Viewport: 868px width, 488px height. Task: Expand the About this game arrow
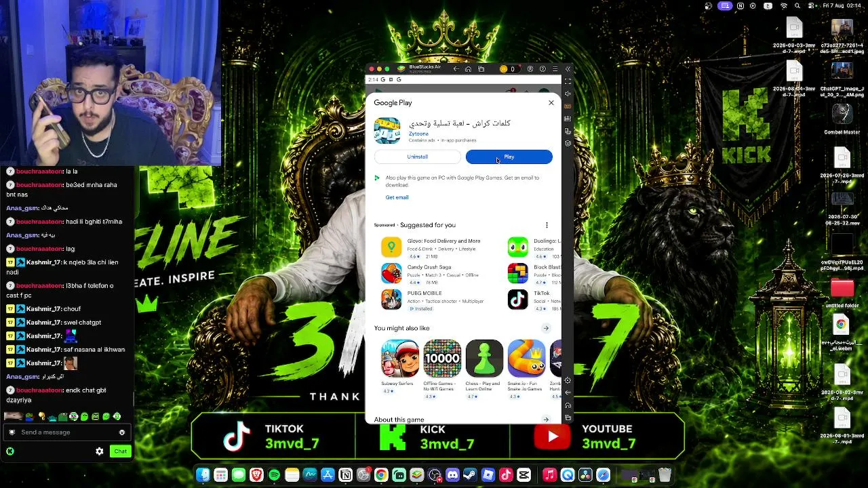[x=546, y=420]
